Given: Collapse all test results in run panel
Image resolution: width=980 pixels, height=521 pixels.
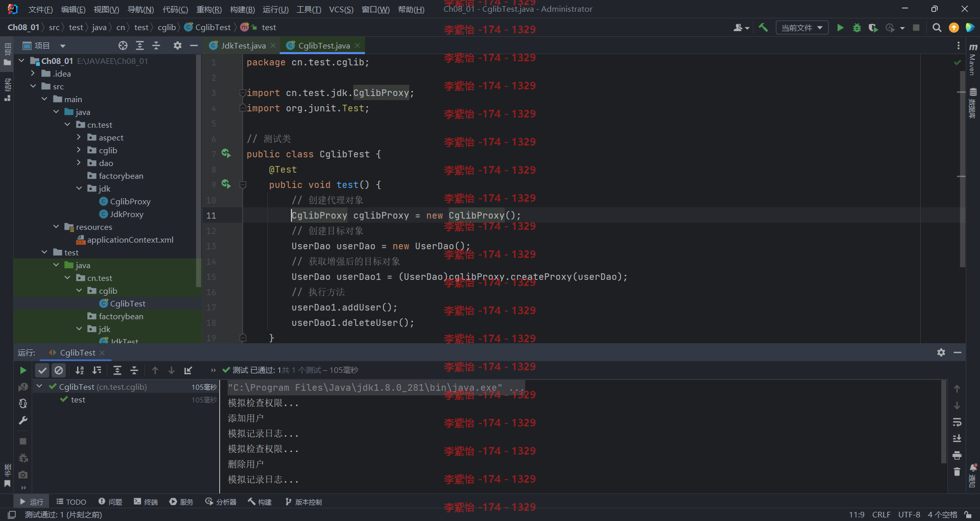Looking at the screenshot, I should pyautogui.click(x=134, y=370).
